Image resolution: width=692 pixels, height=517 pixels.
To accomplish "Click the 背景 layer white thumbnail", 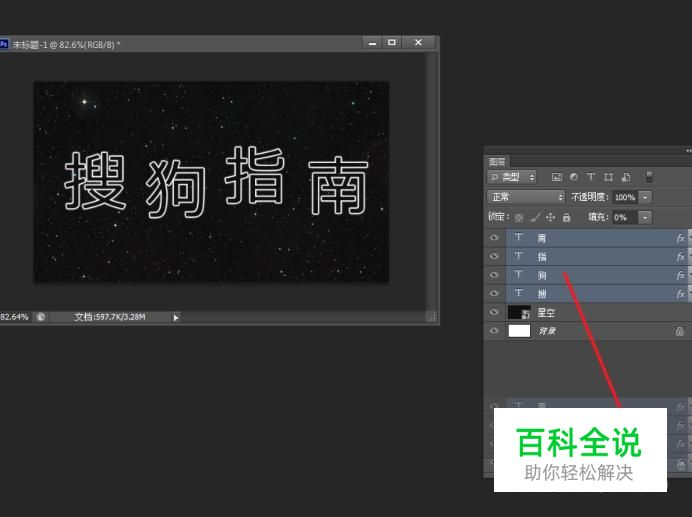I will pyautogui.click(x=519, y=331).
